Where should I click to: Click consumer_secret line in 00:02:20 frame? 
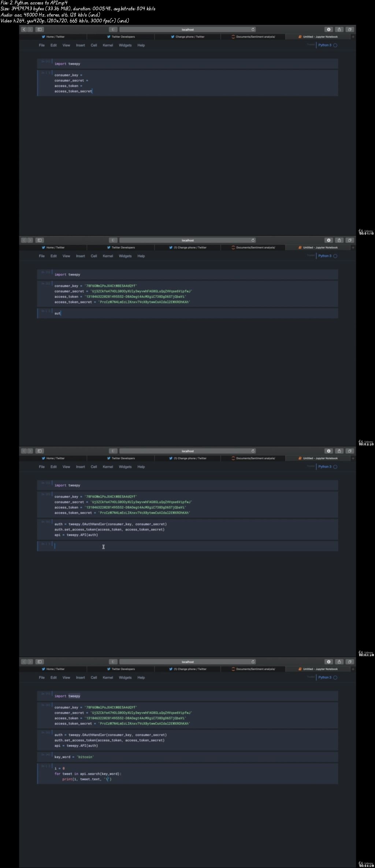pyautogui.click(x=123, y=291)
